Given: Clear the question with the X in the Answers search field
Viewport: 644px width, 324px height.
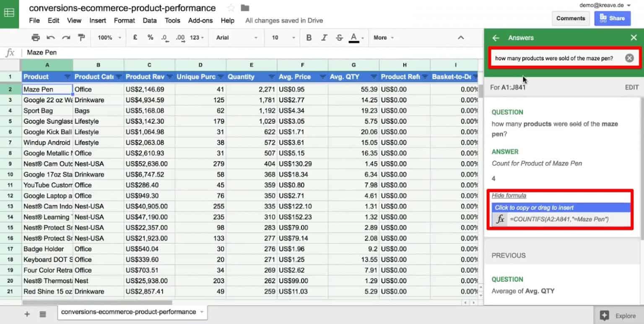Looking at the screenshot, I should 630,58.
